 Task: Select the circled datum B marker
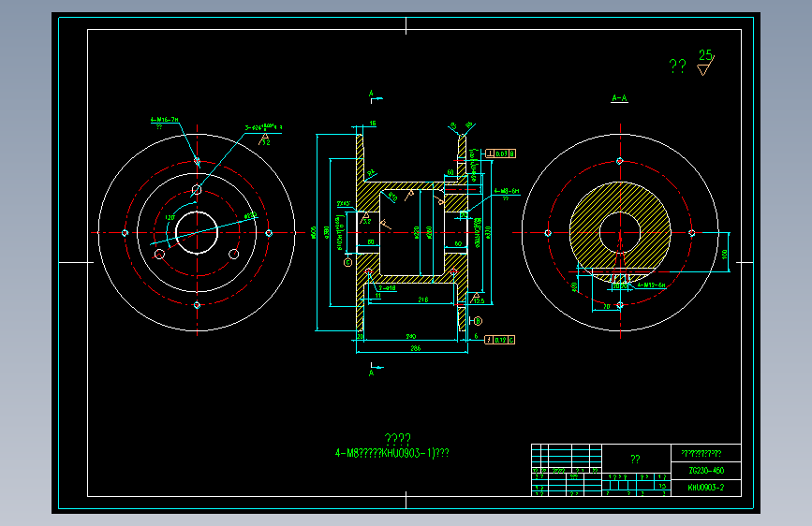pos(478,321)
